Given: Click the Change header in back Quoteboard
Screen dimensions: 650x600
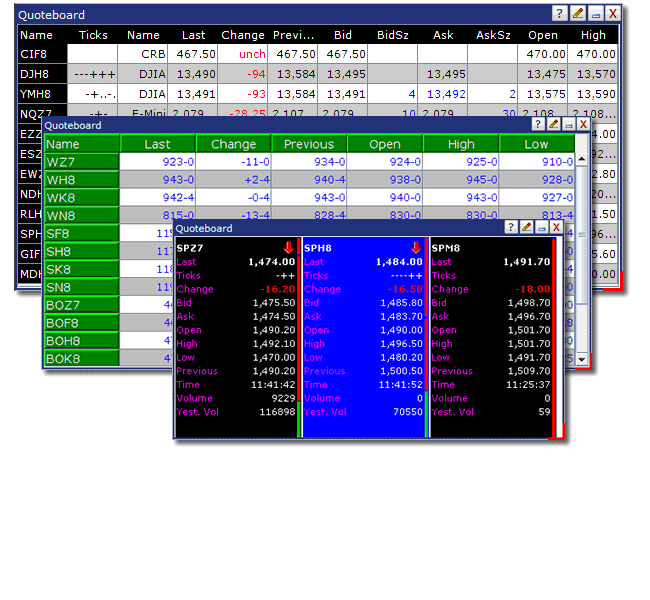Looking at the screenshot, I should point(243,35).
